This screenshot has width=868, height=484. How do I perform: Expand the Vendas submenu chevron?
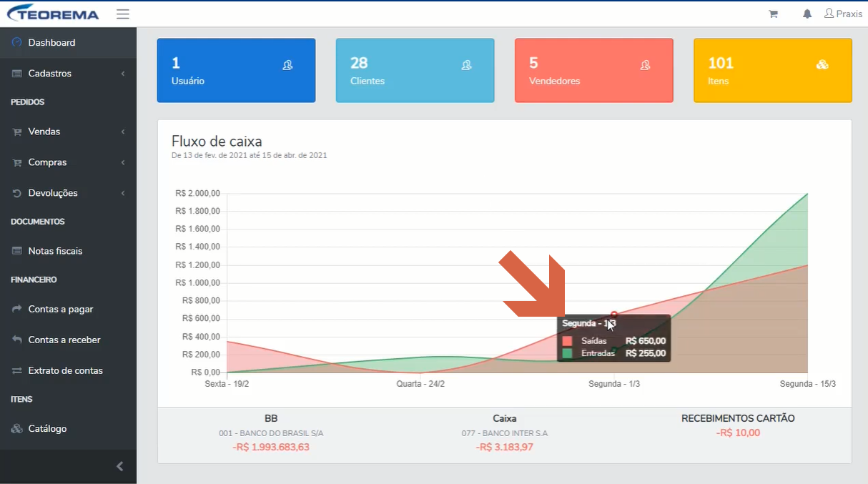[x=123, y=132]
